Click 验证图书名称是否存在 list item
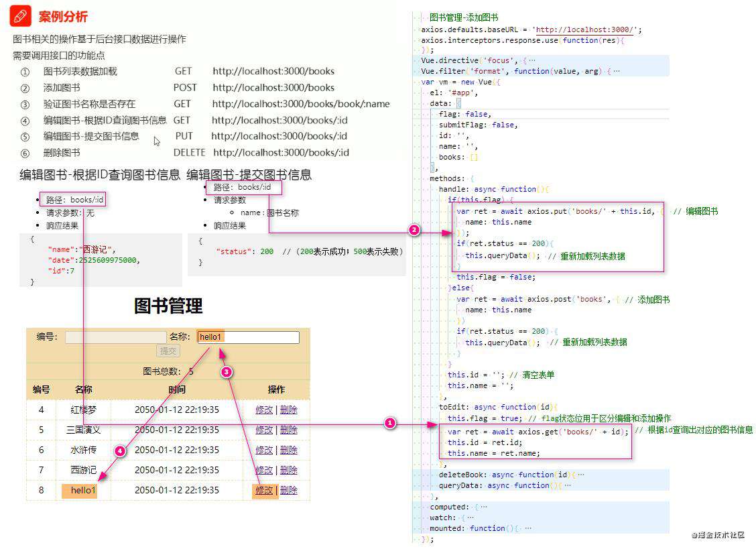Screen dimensions: 756x549 click(x=89, y=104)
